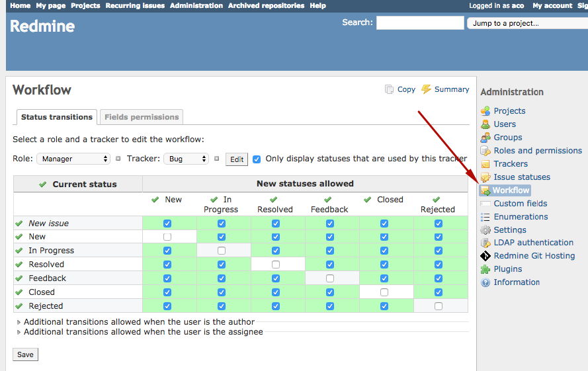Expand transitions allowed when user is author

(x=139, y=322)
